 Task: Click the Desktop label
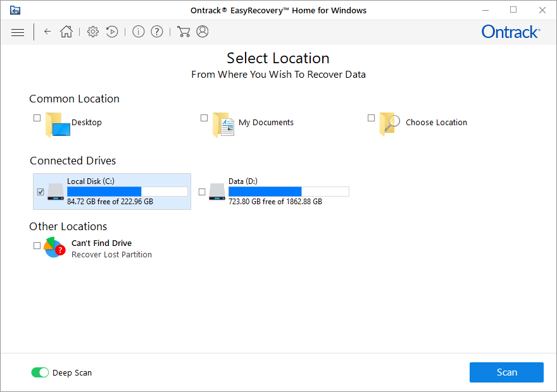(87, 123)
